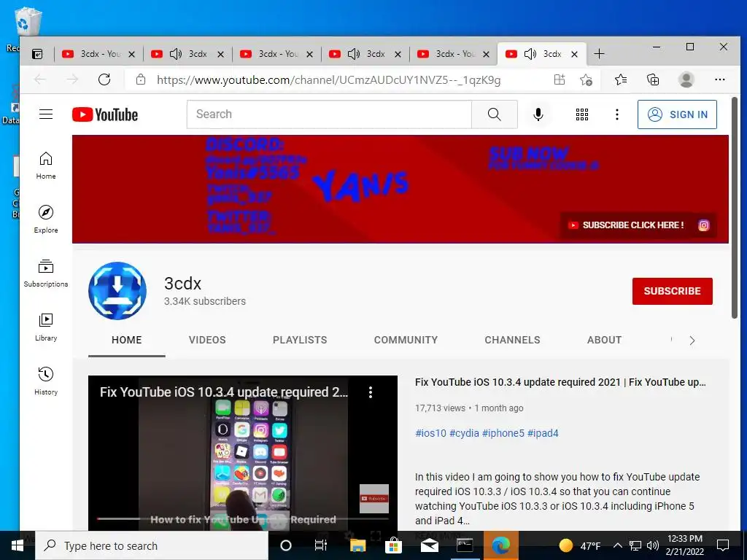Open Subscriptions in the sidebar
The width and height of the screenshot is (747, 560).
46,273
